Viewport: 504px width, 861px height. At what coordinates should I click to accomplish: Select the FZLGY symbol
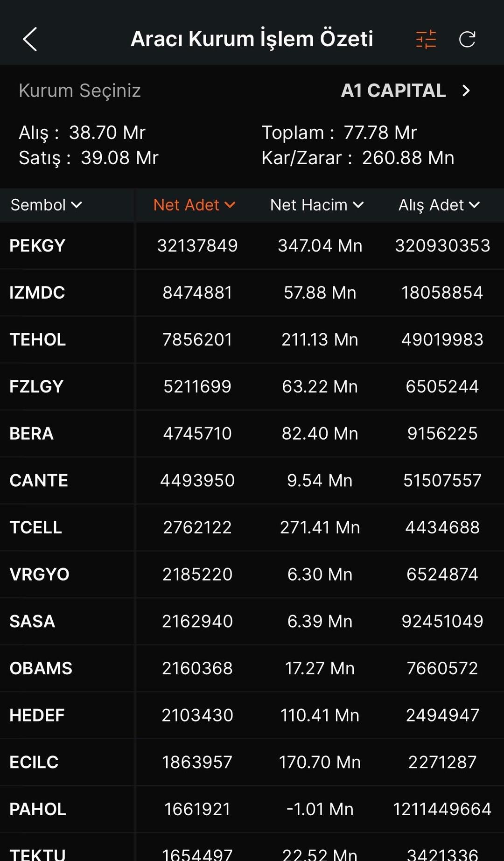click(x=36, y=386)
